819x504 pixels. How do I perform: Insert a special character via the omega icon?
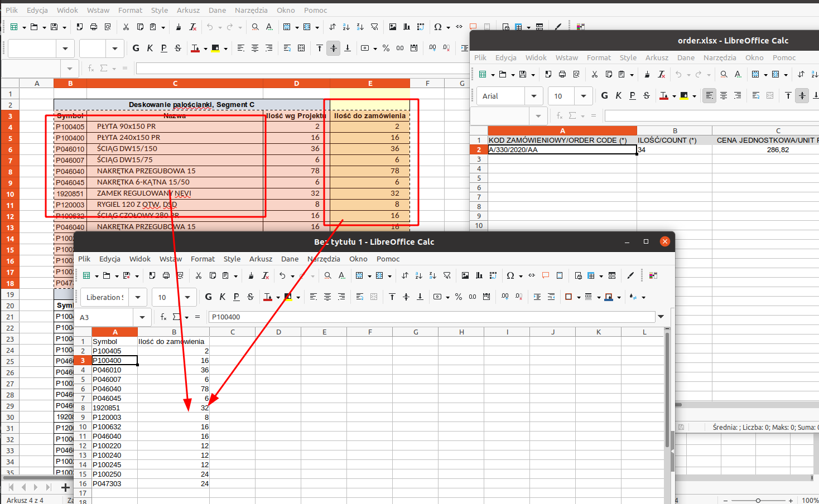tap(510, 275)
